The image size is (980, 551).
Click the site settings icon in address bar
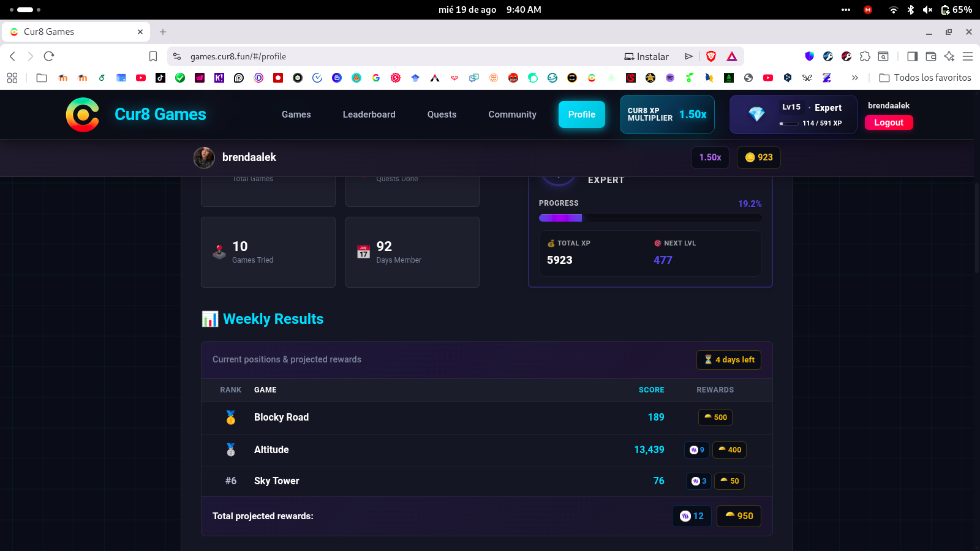tap(177, 56)
